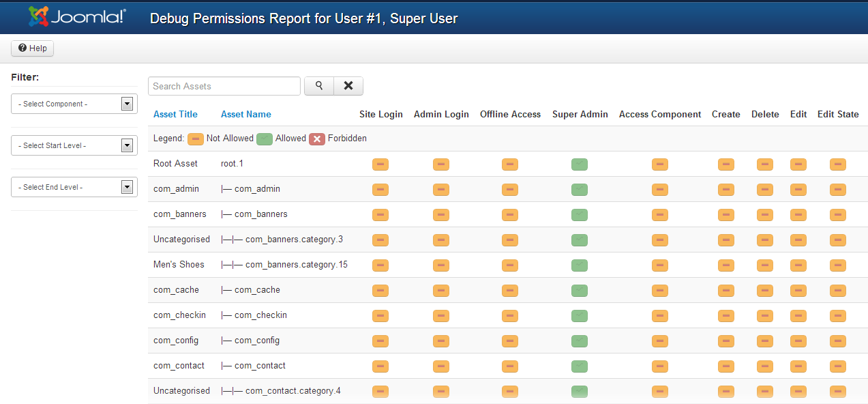Click Create badge for Men's Shoes row

(726, 265)
